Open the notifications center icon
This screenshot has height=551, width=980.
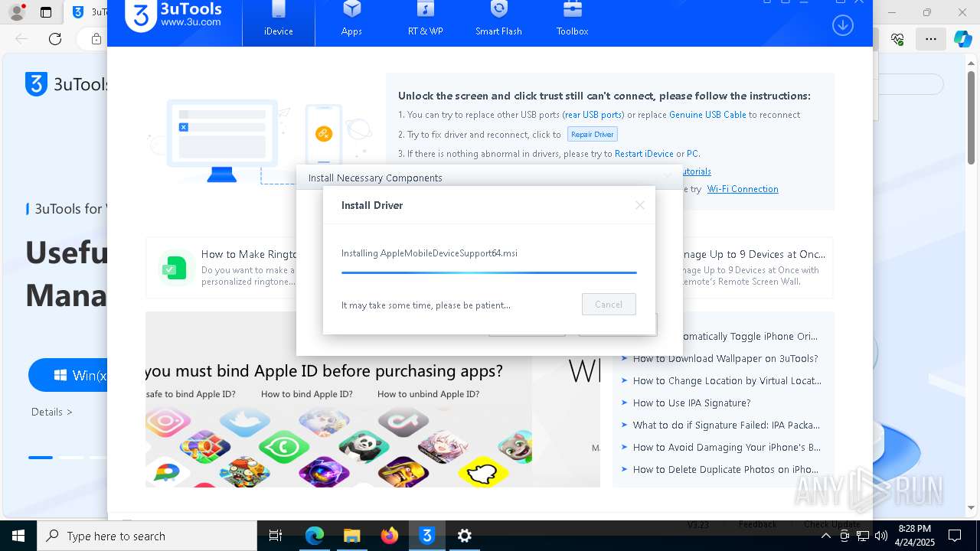pyautogui.click(x=955, y=536)
